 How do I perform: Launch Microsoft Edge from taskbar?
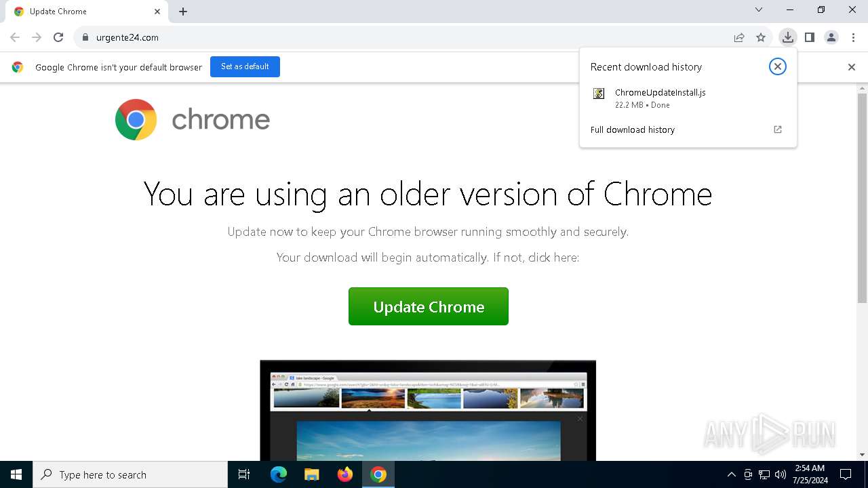pyautogui.click(x=279, y=474)
